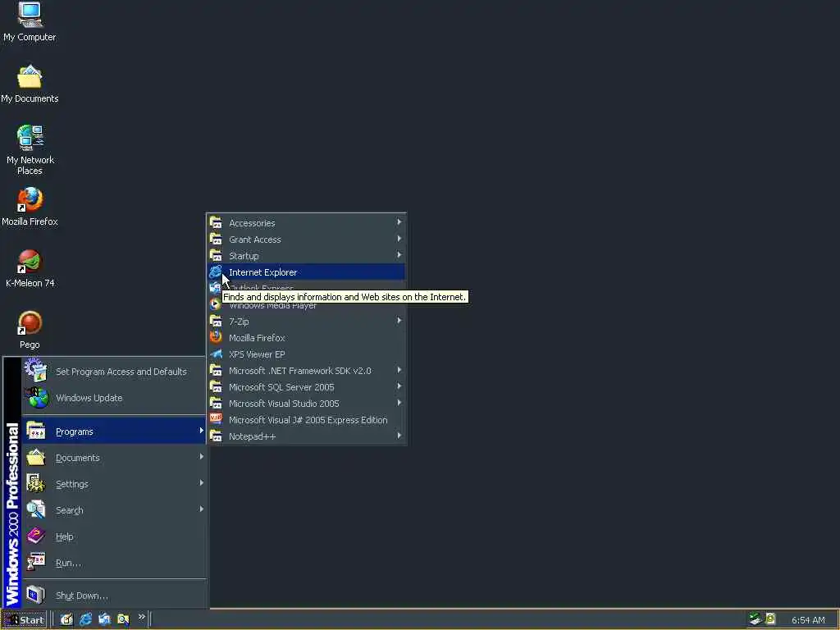The image size is (840, 630).
Task: Select the My Network Places desktop icon
Action: pyautogui.click(x=30, y=150)
